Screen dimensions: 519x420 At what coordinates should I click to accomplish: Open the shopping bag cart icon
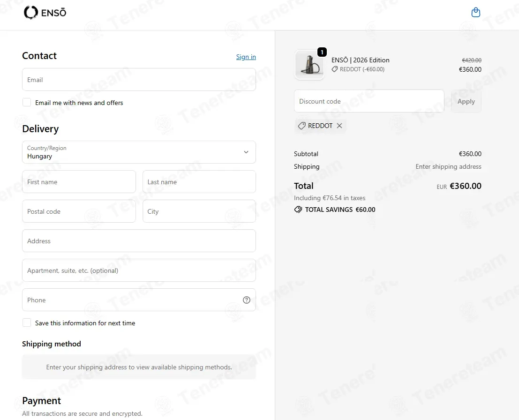(x=476, y=13)
